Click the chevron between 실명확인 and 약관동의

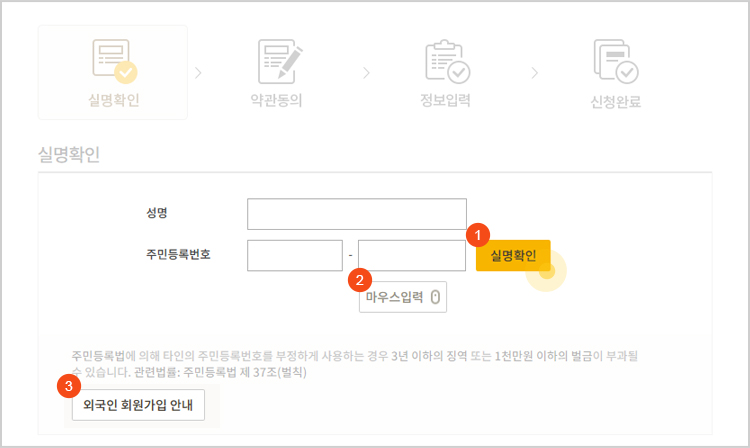click(x=198, y=72)
